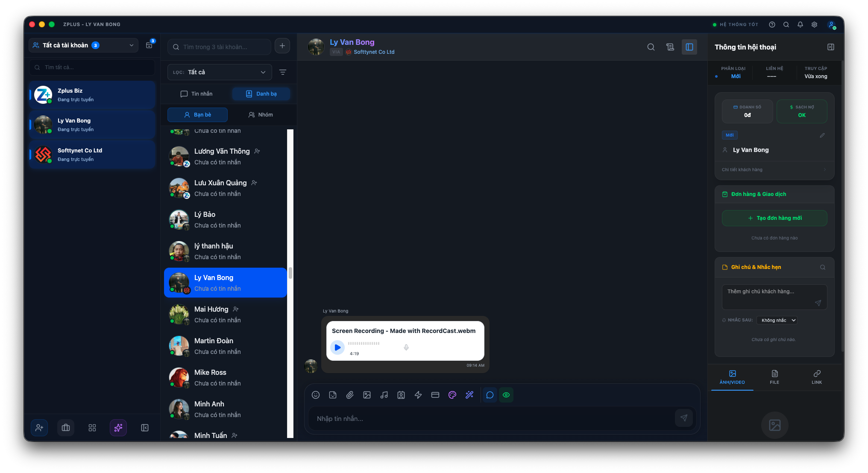
Task: Toggle the conversation info sidebar panel icon
Action: tap(689, 47)
